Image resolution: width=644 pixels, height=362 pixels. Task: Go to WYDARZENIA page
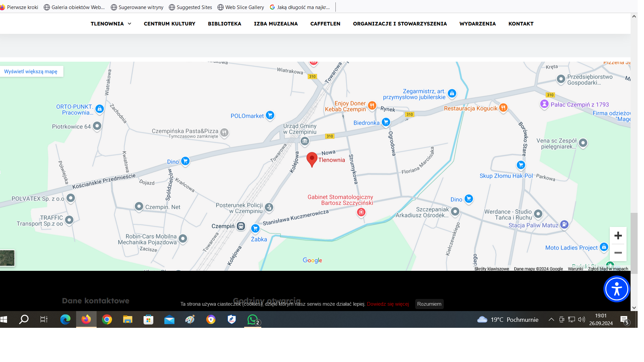click(477, 23)
